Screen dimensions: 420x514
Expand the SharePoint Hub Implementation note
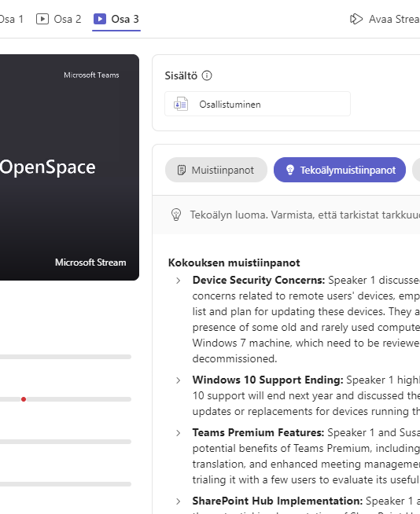[x=179, y=501]
